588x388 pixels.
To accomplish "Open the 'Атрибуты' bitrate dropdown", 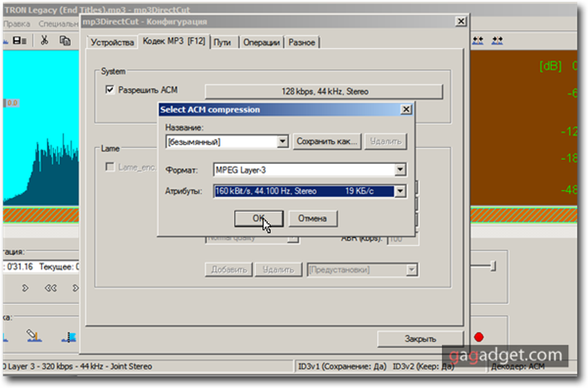I will coord(400,192).
